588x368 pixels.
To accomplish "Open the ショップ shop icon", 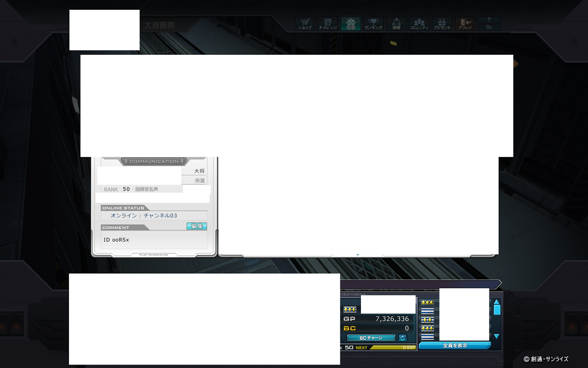I will point(305,24).
